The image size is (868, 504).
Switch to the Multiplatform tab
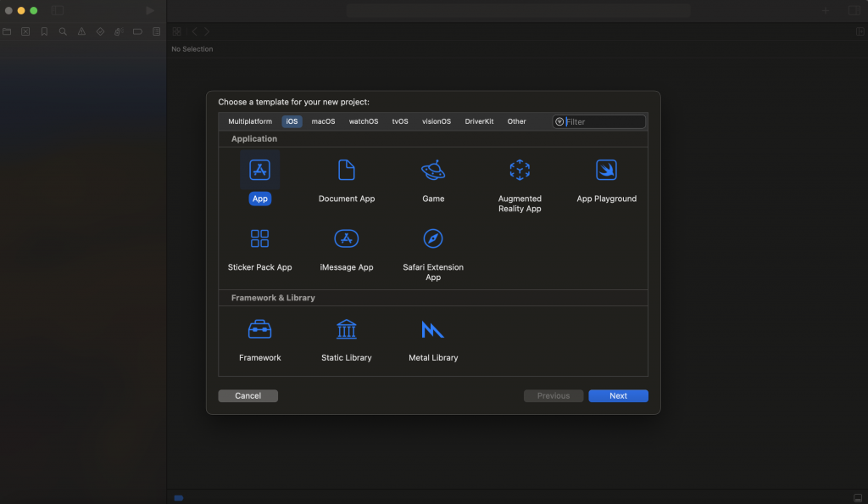coord(250,121)
